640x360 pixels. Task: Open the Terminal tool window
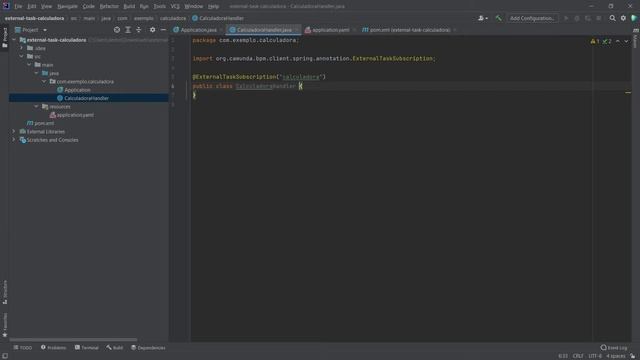(87, 348)
